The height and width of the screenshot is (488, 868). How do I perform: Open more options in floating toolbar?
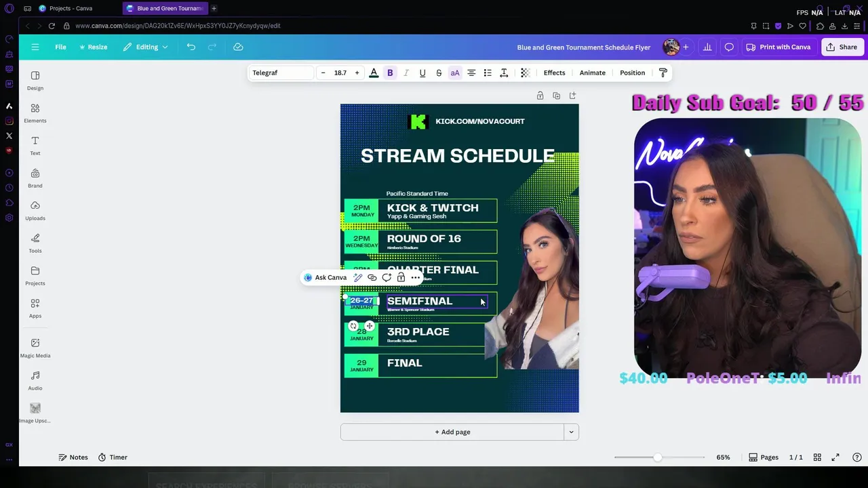click(x=415, y=277)
